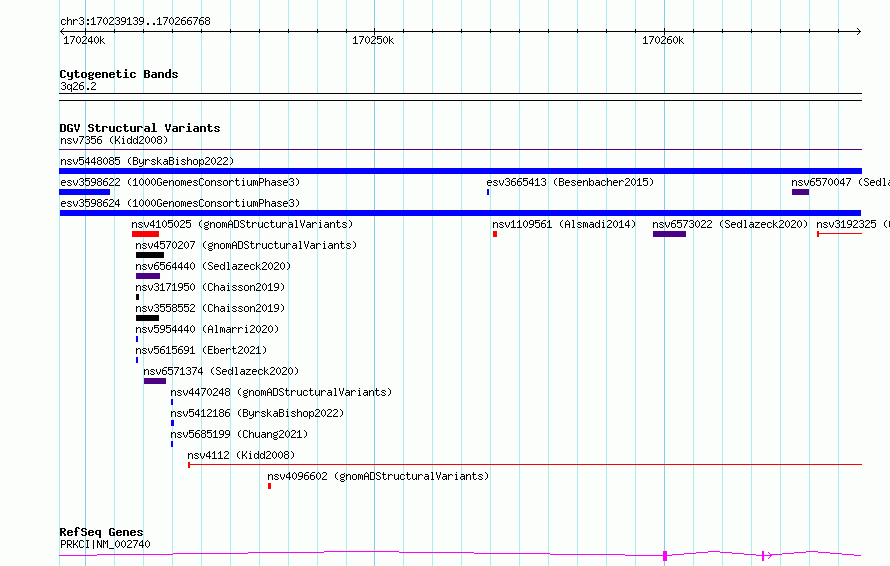Click the small red nsv4096602 marker
The height and width of the screenshot is (566, 890).
270,486
